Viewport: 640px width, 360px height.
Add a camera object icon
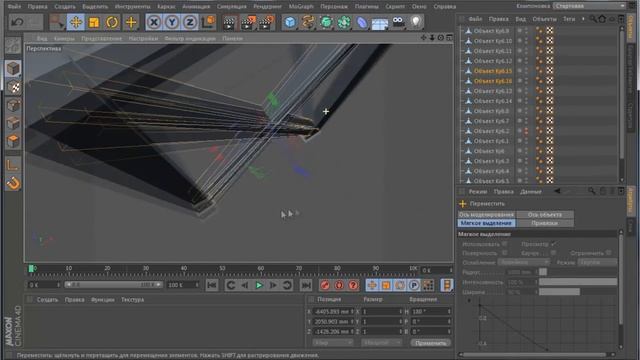tap(398, 22)
